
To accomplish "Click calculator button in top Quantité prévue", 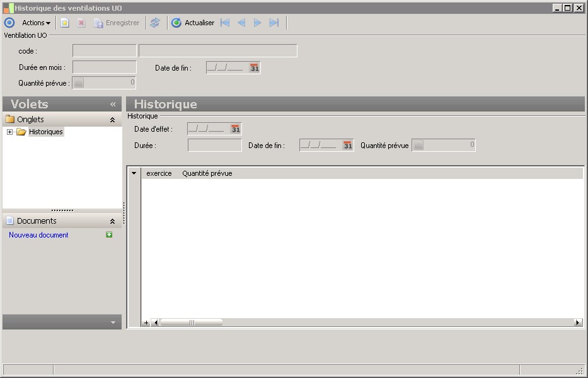I will click(x=79, y=83).
